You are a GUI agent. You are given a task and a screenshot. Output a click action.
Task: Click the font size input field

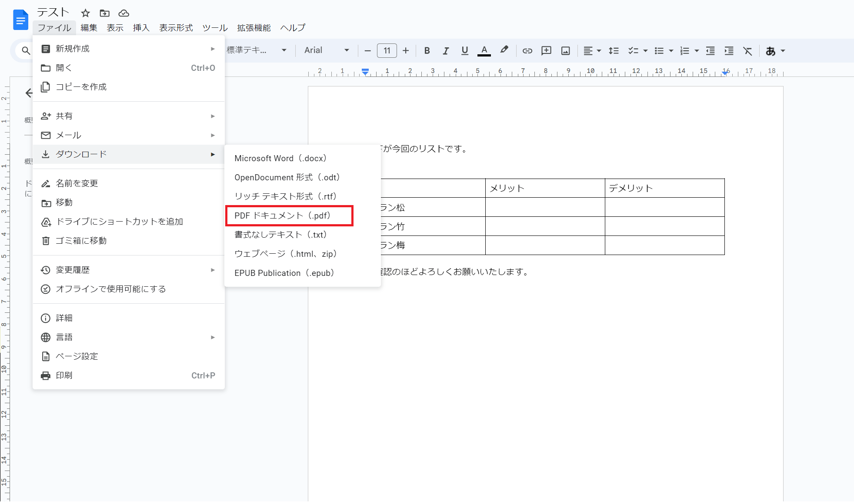[387, 51]
